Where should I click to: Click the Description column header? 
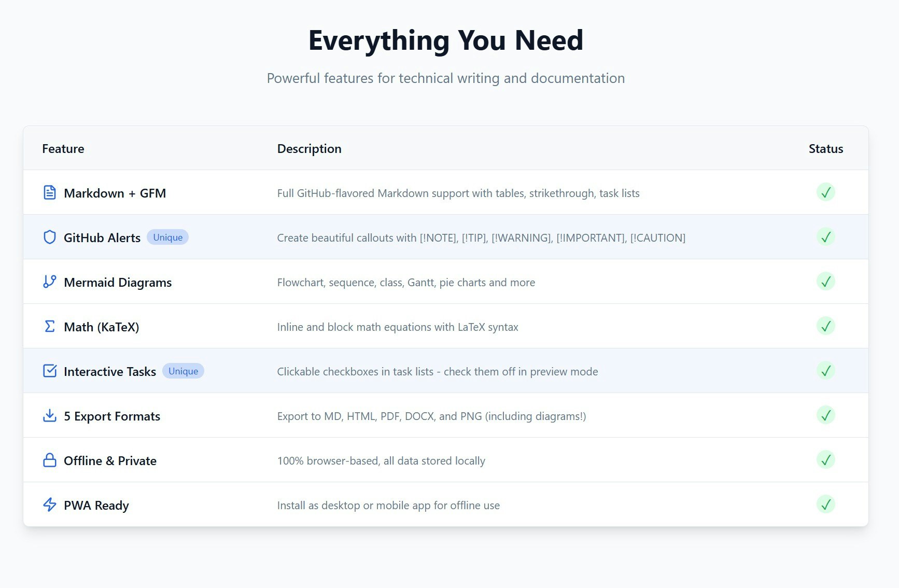click(309, 149)
